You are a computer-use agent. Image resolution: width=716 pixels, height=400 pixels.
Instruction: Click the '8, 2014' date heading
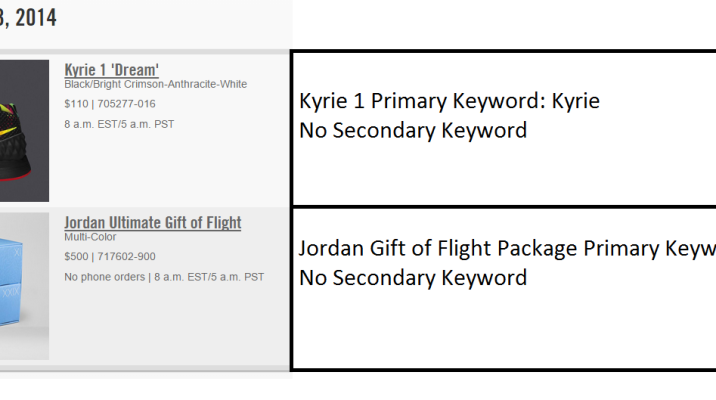(28, 17)
